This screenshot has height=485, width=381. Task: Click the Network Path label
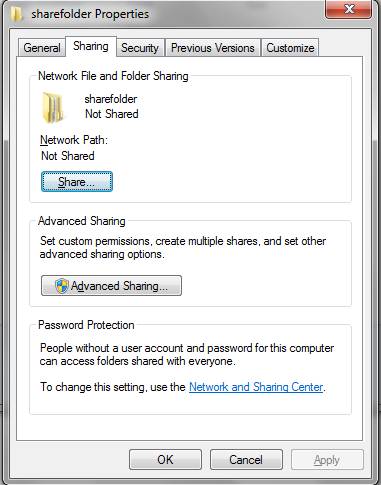(x=74, y=140)
